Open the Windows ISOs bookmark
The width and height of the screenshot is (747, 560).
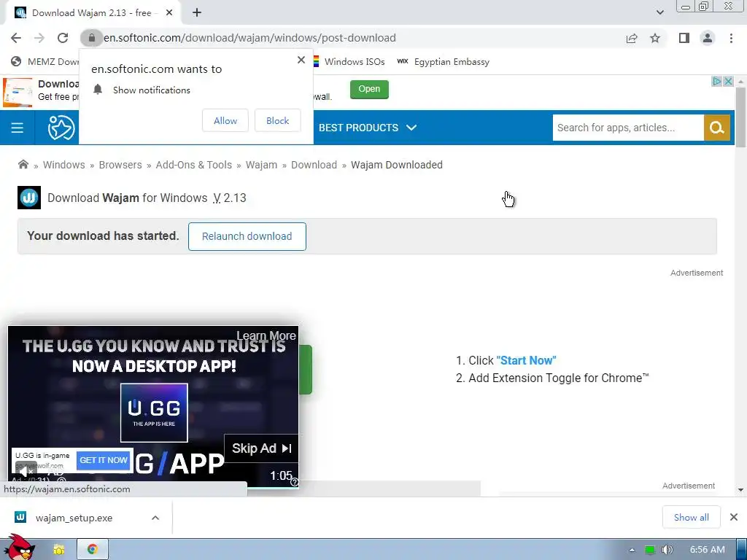pos(349,61)
